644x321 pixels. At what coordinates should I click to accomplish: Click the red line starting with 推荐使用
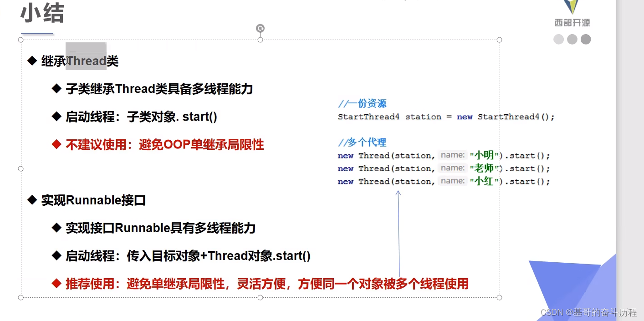(x=267, y=284)
